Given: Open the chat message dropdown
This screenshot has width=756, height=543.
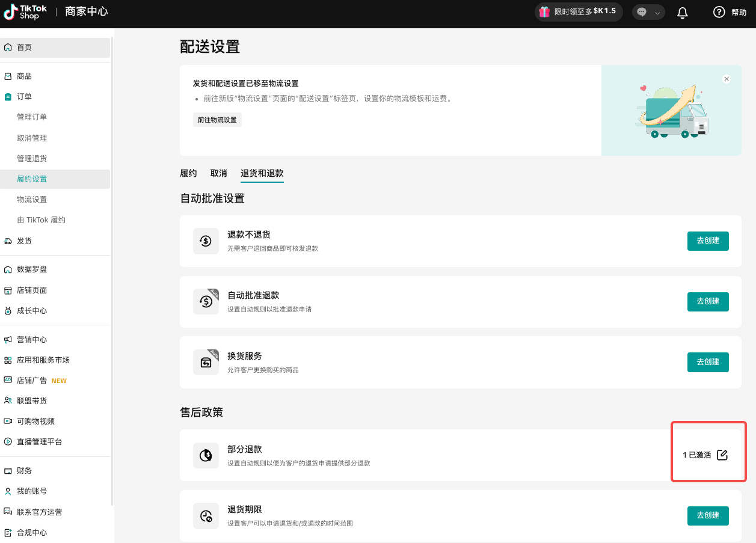Looking at the screenshot, I should pos(648,12).
